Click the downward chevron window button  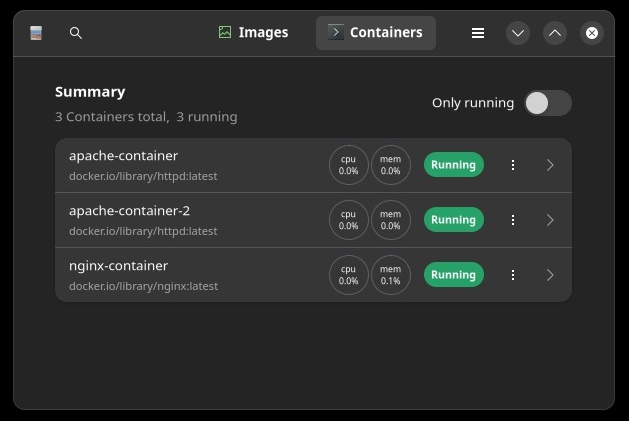click(518, 33)
